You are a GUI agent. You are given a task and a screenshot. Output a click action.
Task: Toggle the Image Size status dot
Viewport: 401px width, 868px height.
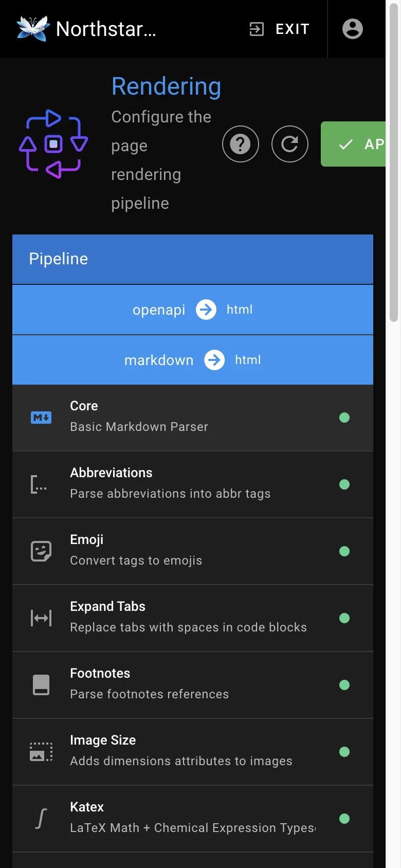[x=344, y=752]
